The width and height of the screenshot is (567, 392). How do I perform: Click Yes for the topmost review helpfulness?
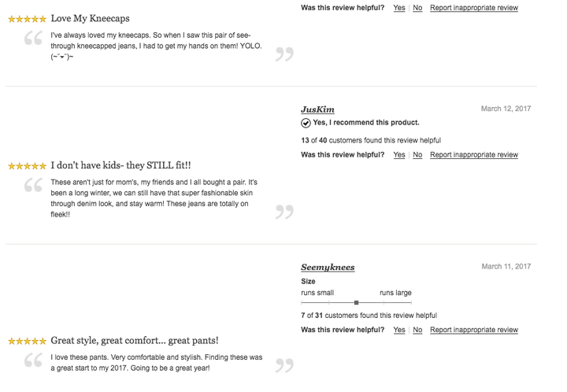coord(399,8)
